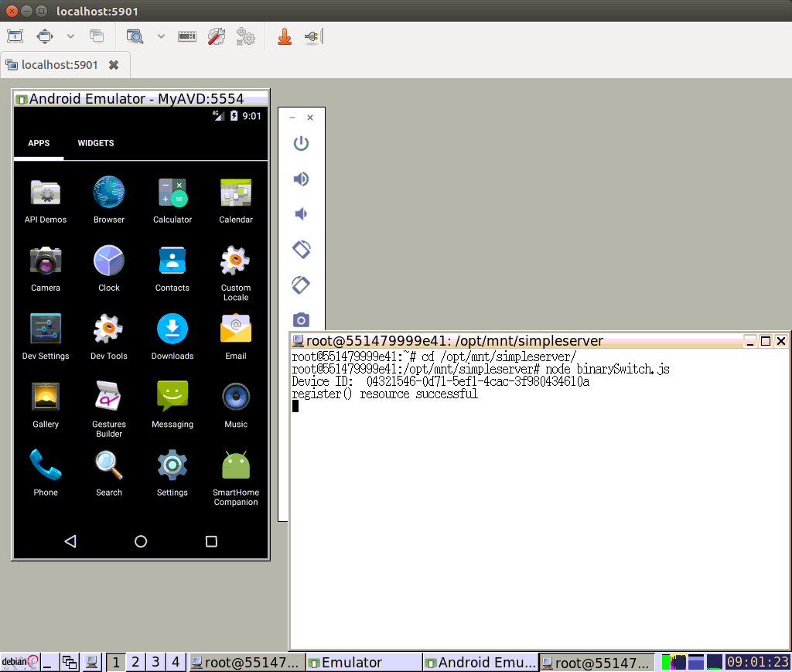Screen dimensions: 792x672
Task: Expand the scaling options dropdown arrow
Action: (161, 36)
